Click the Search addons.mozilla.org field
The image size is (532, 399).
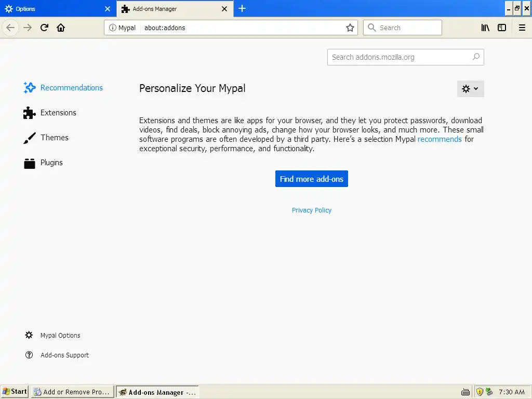pos(405,57)
